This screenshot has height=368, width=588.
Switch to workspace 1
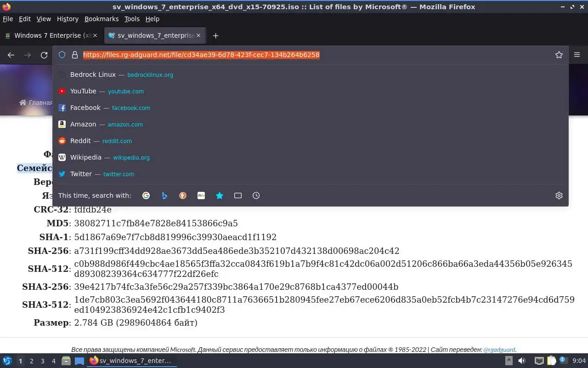tap(20, 361)
